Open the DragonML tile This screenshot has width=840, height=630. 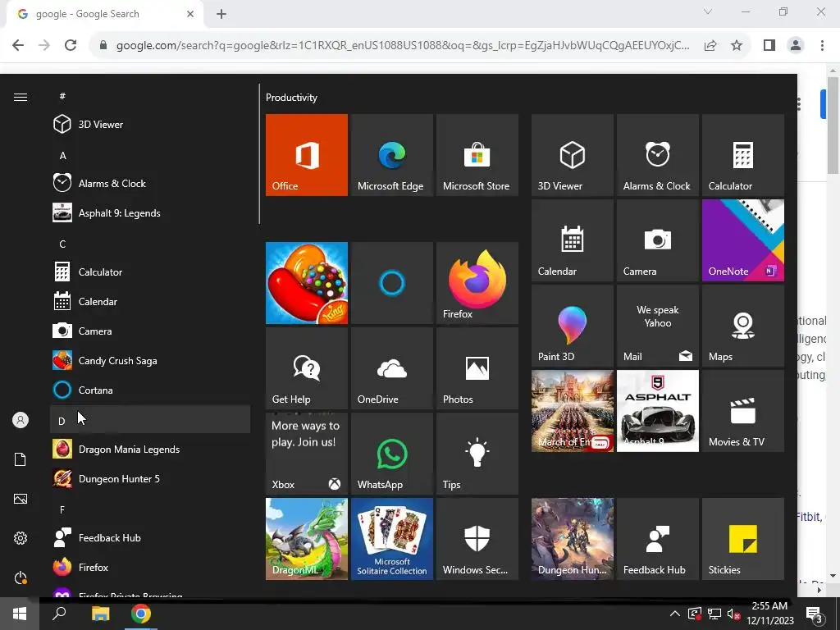tap(307, 538)
